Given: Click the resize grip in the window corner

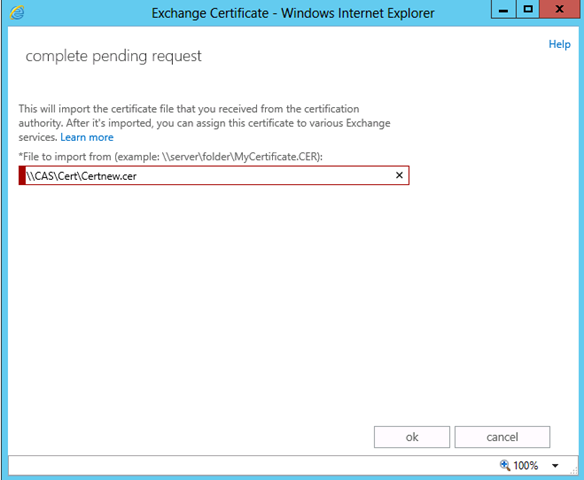Looking at the screenshot, I should tap(574, 471).
